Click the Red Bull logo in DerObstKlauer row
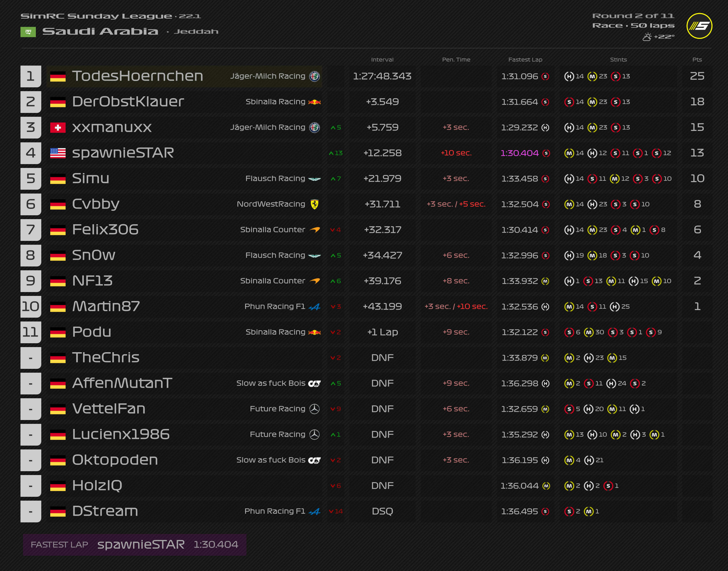Image resolution: width=728 pixels, height=571 pixels. (x=314, y=102)
